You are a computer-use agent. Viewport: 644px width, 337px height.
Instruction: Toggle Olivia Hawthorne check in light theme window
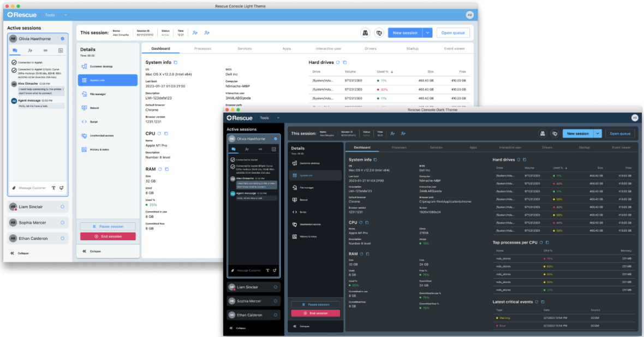62,39
